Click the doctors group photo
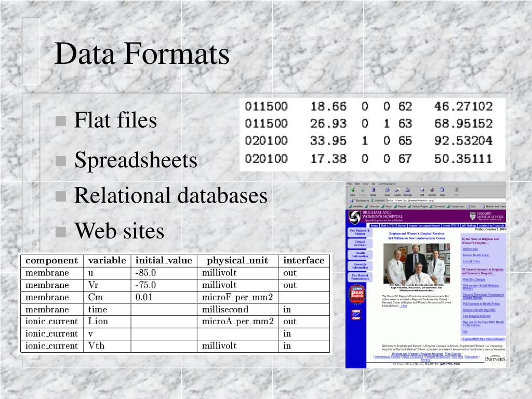This screenshot has width=532, height=399. [417, 263]
